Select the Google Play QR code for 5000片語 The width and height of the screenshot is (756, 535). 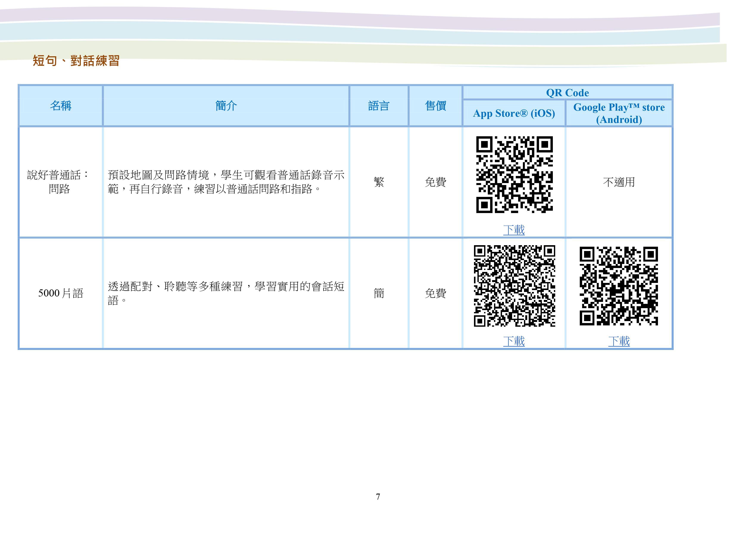[x=619, y=286]
